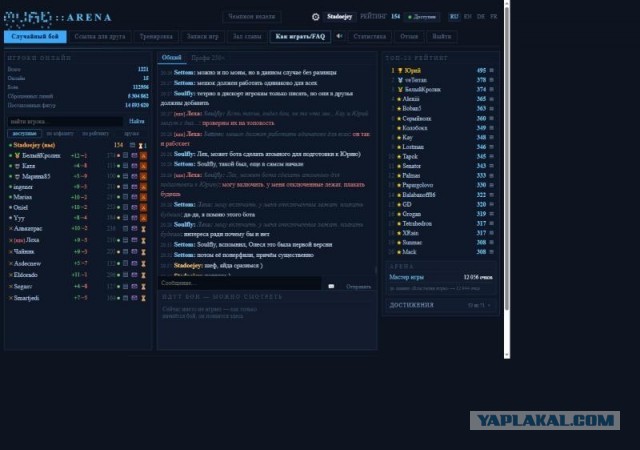Screen dimensions: 640x450
Task: Challenge БелыйКролик with orange swords icon
Action: (x=143, y=156)
